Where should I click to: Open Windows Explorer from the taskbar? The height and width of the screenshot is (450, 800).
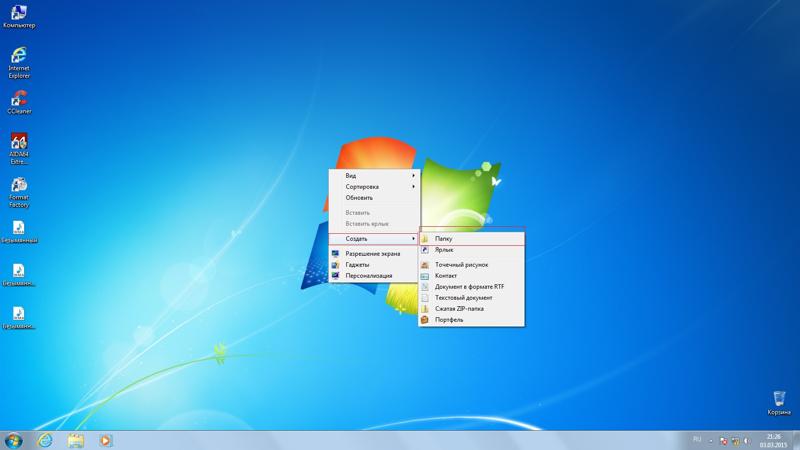[76, 440]
